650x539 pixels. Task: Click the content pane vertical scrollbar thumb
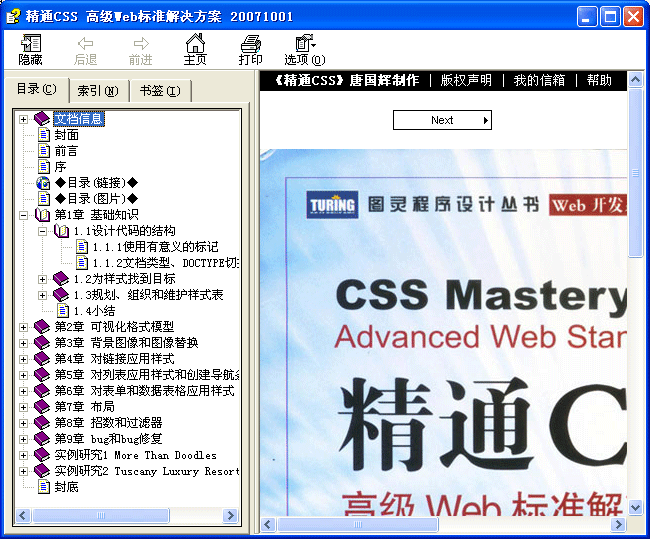point(635,173)
